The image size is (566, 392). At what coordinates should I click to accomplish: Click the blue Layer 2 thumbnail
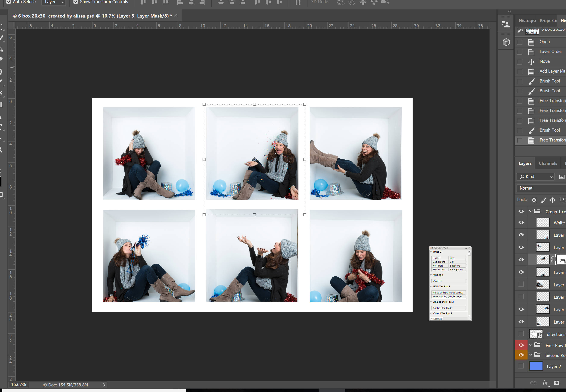(536, 366)
